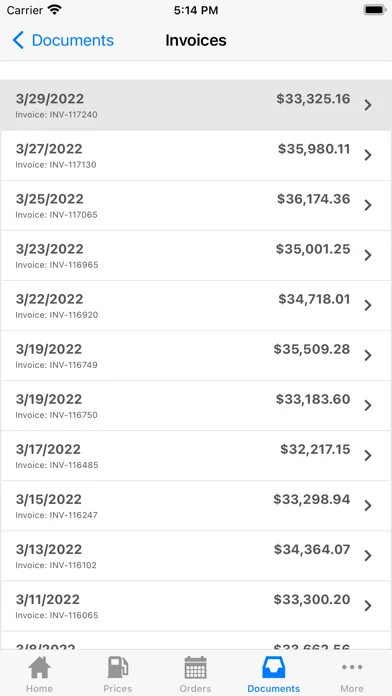Open the More ellipsis icon
The width and height of the screenshot is (392, 696).
(352, 667)
